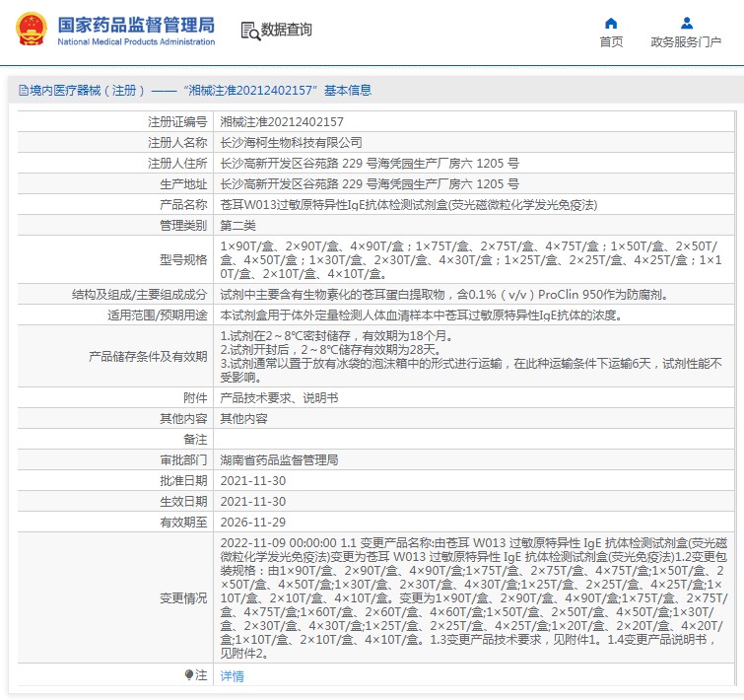Click the 审批部门 label
Viewport: 744px width, 700px height.
(183, 459)
